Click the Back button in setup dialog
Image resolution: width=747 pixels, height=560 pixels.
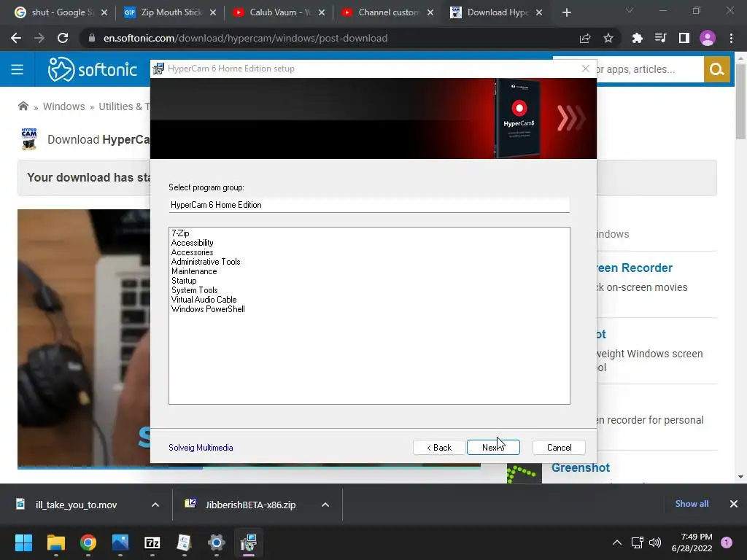(x=438, y=447)
